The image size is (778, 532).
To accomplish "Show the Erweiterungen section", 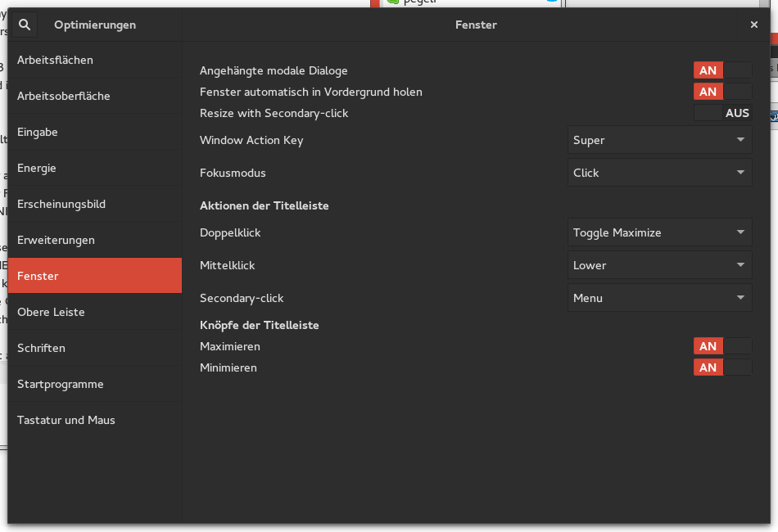I will tap(56, 240).
